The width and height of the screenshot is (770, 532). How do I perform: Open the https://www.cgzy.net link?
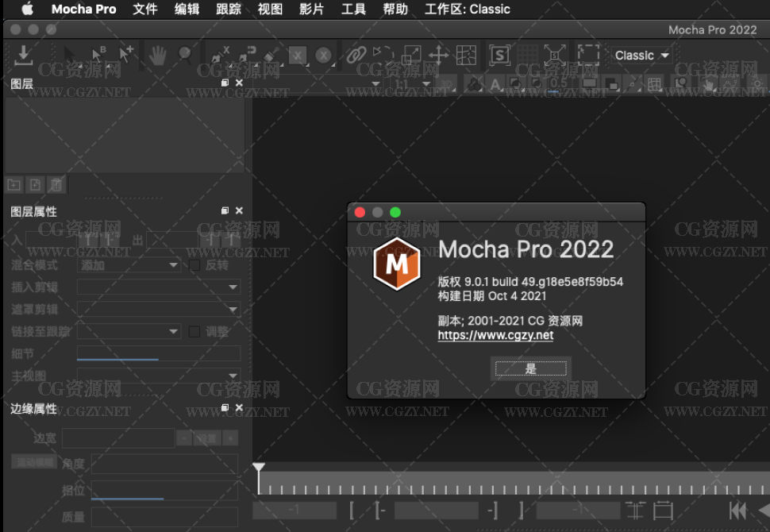[495, 335]
